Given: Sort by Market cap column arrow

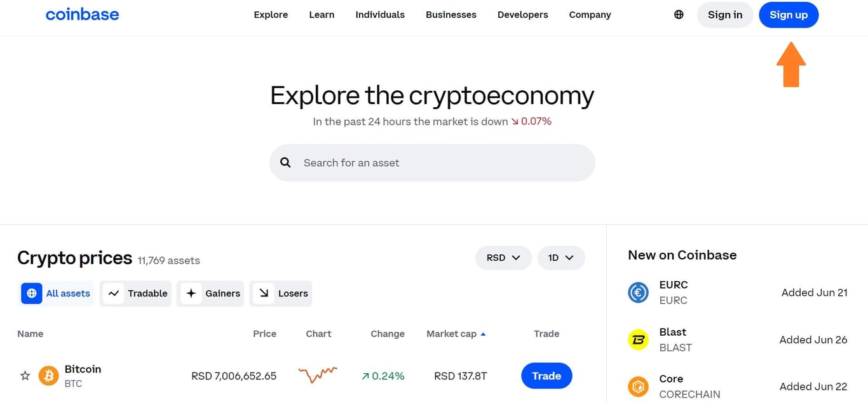Looking at the screenshot, I should (x=482, y=333).
